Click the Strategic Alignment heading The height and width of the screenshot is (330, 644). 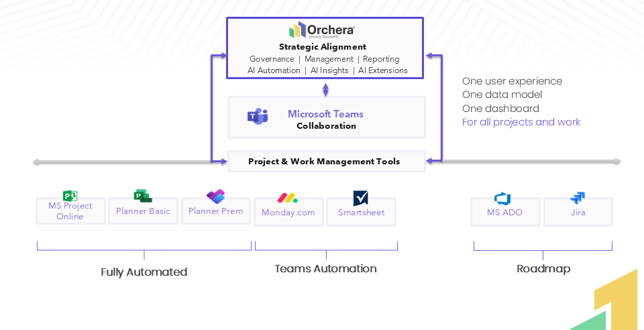[323, 47]
